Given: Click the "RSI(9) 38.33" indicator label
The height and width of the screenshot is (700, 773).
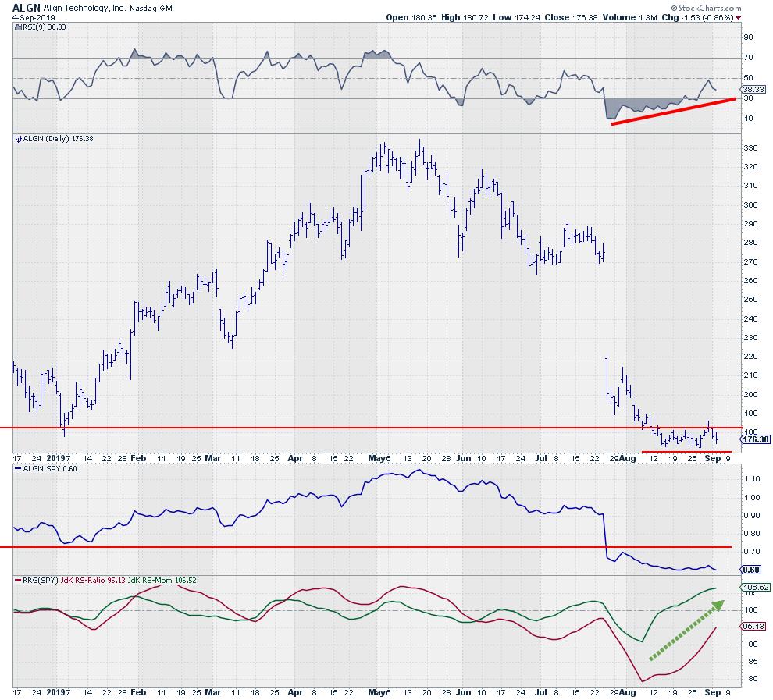Looking at the screenshot, I should [45, 27].
